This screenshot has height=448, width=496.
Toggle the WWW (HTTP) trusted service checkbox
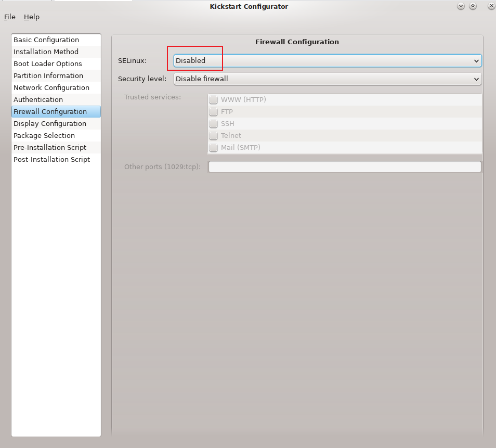point(214,100)
